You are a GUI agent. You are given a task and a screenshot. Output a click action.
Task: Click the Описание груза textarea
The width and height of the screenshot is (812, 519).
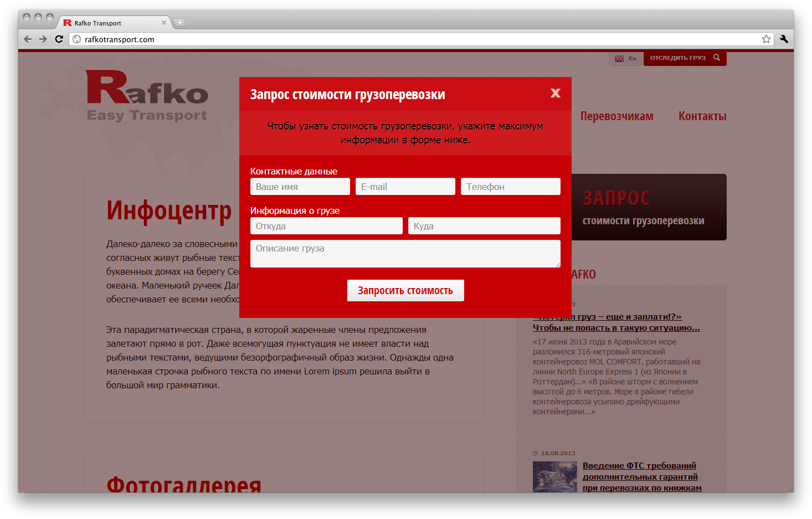[x=405, y=254]
